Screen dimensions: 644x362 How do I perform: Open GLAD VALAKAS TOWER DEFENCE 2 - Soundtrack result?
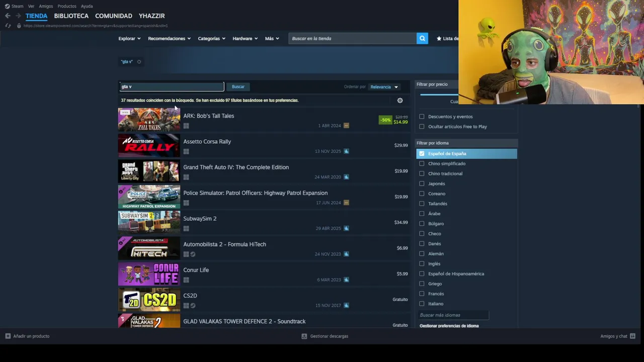[x=264, y=322]
